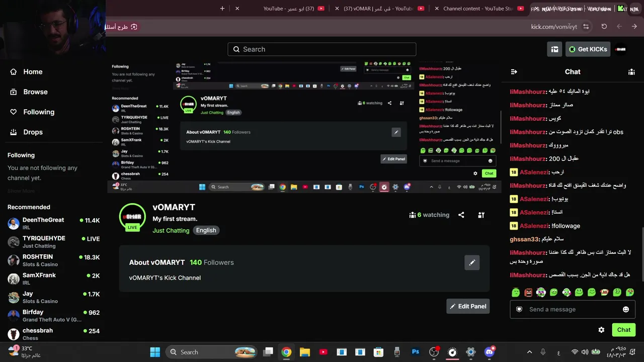This screenshot has width=644, height=362.
Task: Open the weather widget showing 33°C
Action: (x=25, y=351)
